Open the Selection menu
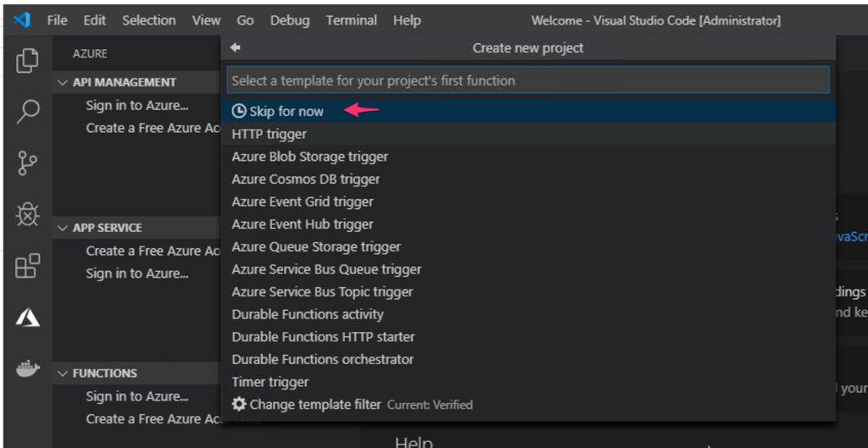Image resolution: width=868 pixels, height=448 pixels. point(148,20)
